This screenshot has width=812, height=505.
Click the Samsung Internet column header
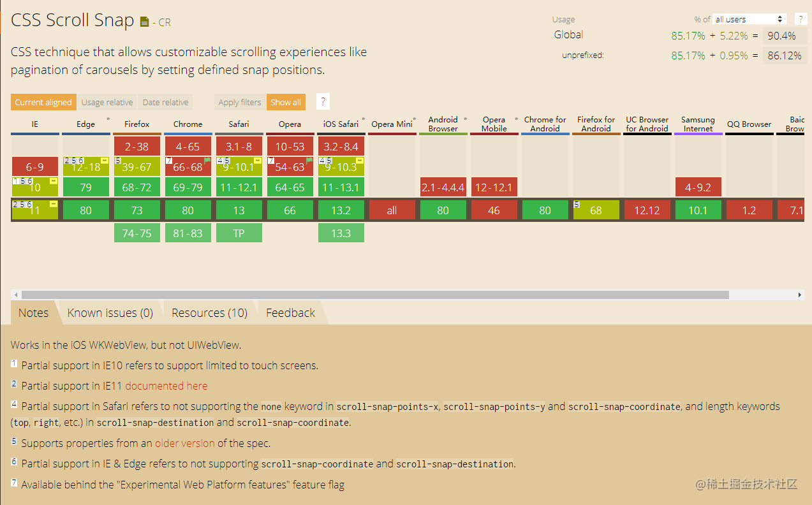(698, 124)
